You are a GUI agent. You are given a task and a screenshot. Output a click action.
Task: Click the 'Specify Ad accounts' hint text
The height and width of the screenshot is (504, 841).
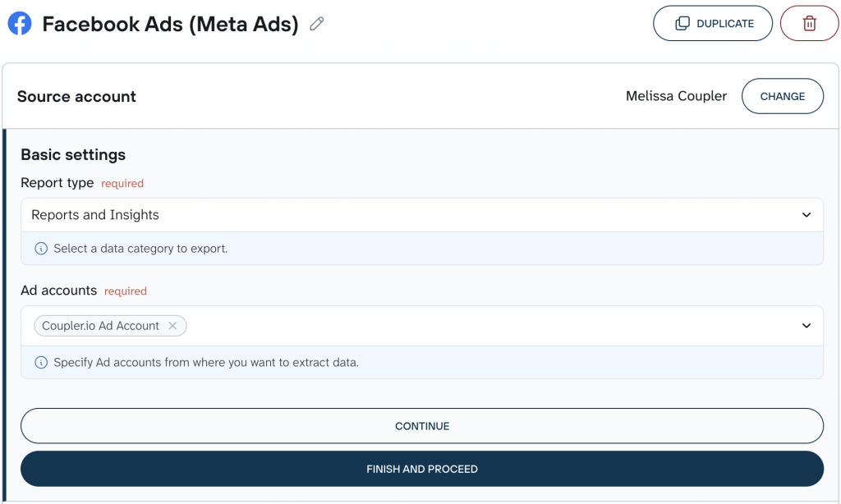(x=206, y=363)
